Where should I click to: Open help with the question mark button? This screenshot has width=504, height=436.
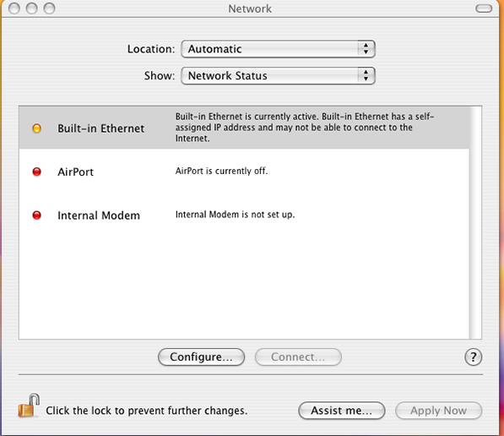tap(473, 357)
